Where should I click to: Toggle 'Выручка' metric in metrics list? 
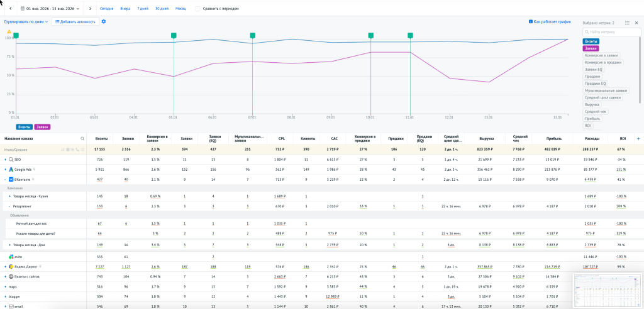coord(592,104)
